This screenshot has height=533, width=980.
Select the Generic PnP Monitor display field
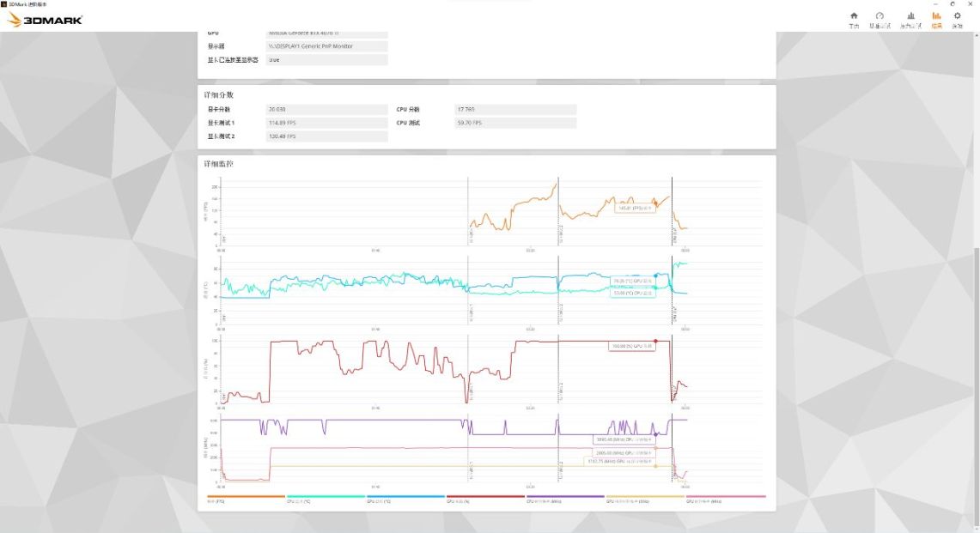327,46
